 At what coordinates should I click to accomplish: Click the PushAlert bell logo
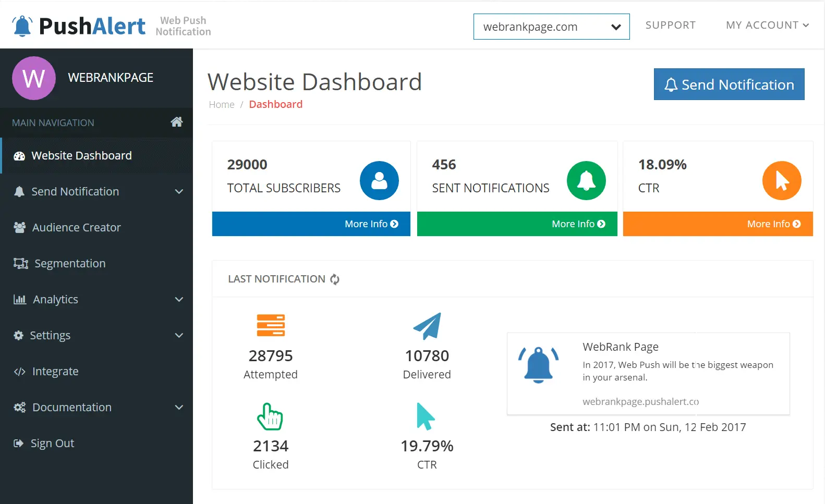[x=22, y=26]
